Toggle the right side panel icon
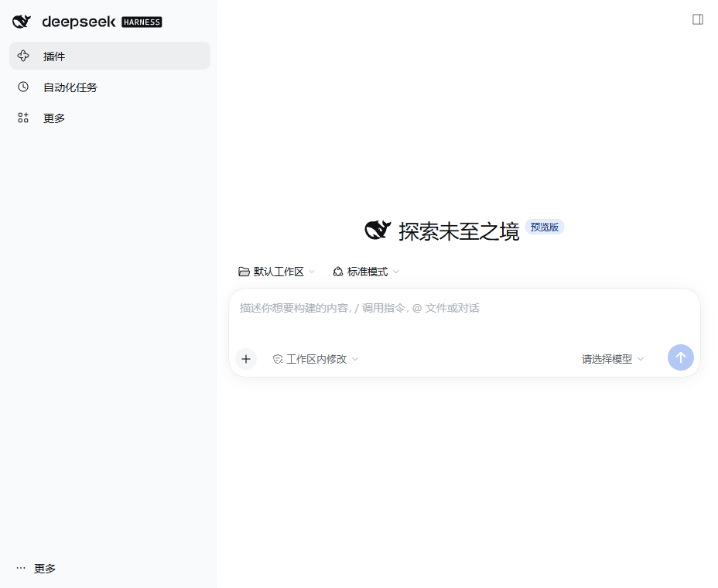This screenshot has width=718, height=588. (x=698, y=19)
